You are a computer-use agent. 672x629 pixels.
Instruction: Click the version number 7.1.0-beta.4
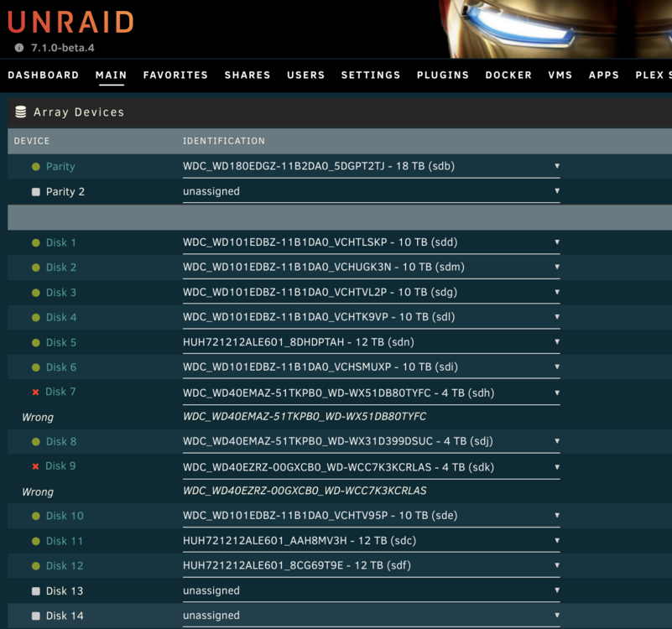[63, 48]
